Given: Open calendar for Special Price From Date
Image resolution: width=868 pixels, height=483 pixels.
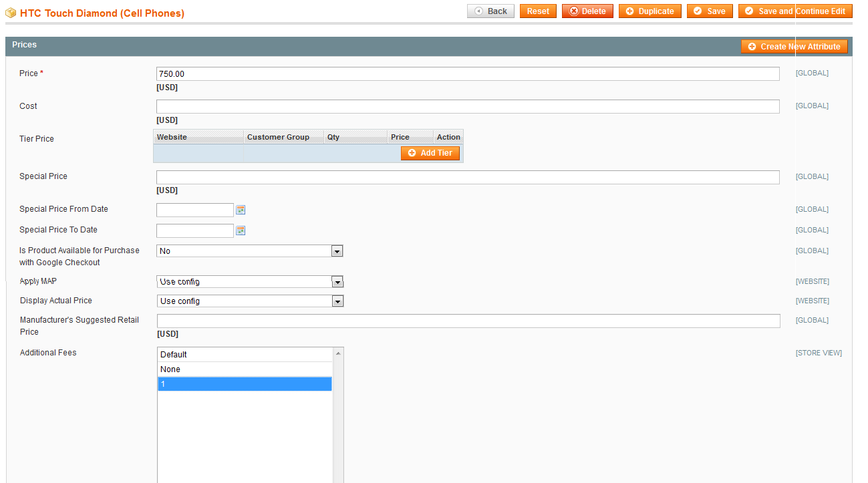Looking at the screenshot, I should 241,210.
